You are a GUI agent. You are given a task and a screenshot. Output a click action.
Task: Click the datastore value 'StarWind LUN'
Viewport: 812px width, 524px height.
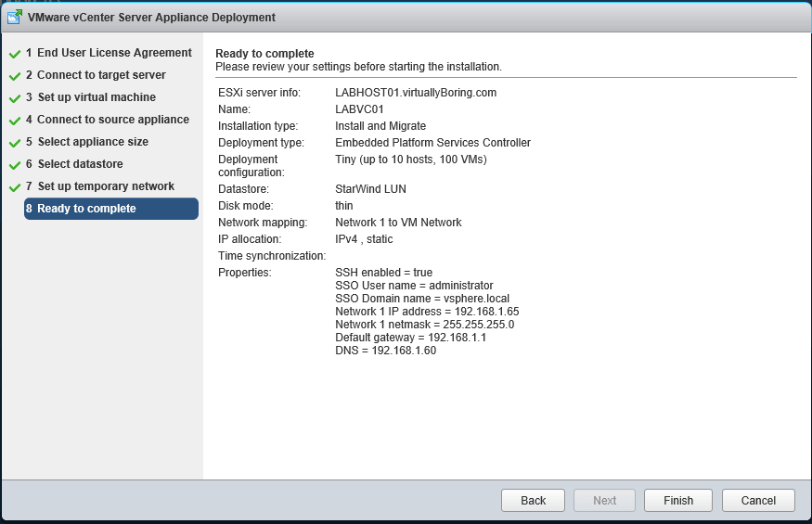click(371, 189)
